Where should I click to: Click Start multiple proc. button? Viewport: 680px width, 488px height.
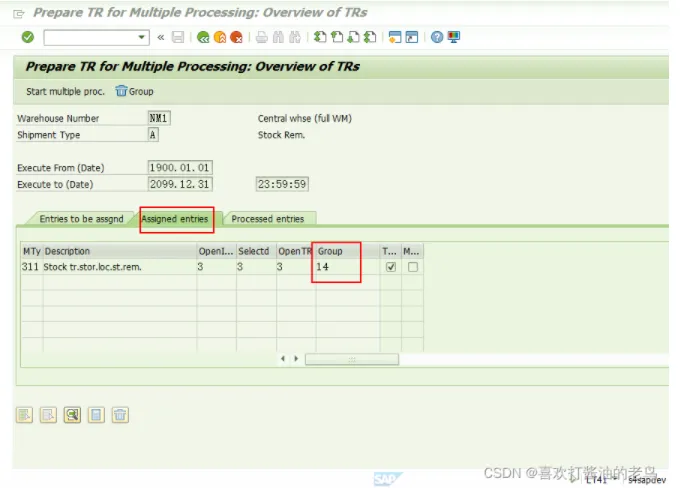click(x=65, y=92)
